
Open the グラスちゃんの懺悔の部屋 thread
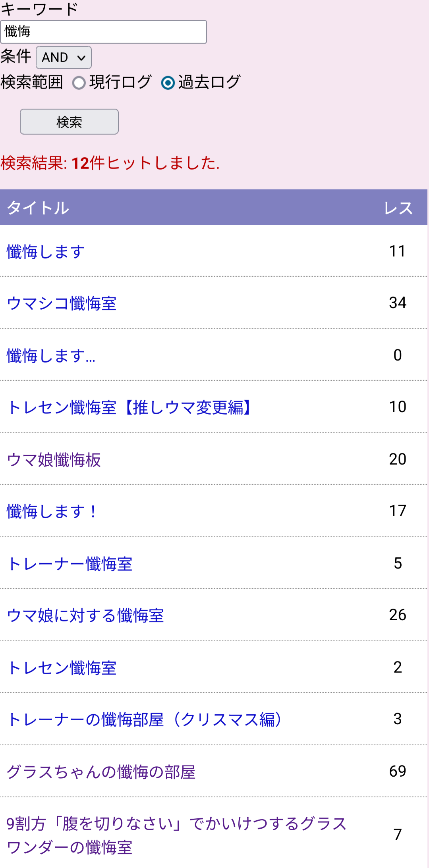click(101, 772)
